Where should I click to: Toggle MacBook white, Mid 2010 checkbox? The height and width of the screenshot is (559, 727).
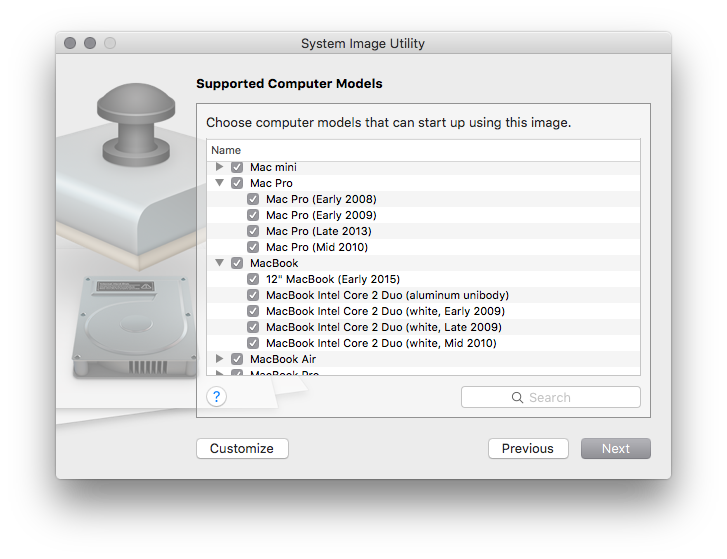(253, 343)
